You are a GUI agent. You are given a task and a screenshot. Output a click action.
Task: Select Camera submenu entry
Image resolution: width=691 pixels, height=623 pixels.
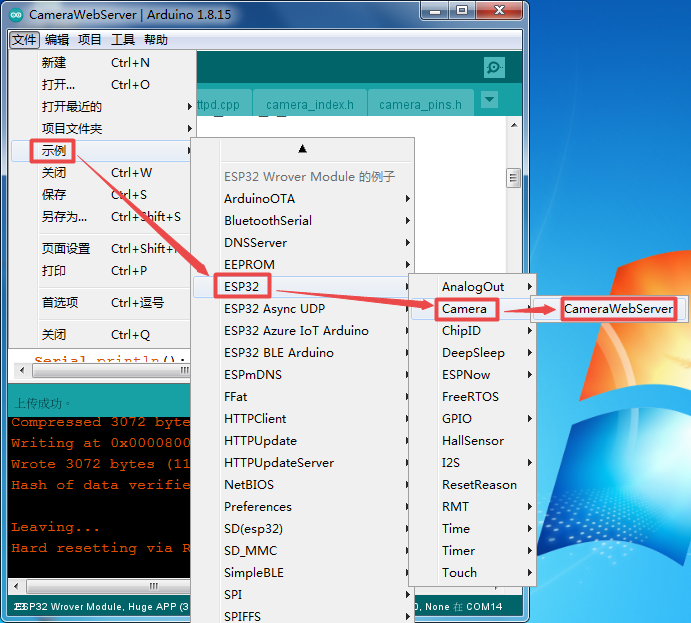(473, 309)
